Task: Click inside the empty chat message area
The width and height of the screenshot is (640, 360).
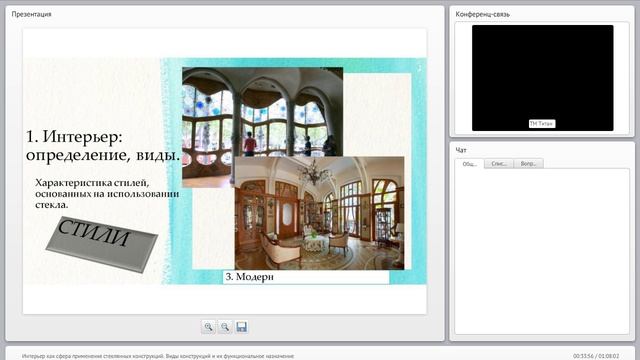Action: pos(542,251)
